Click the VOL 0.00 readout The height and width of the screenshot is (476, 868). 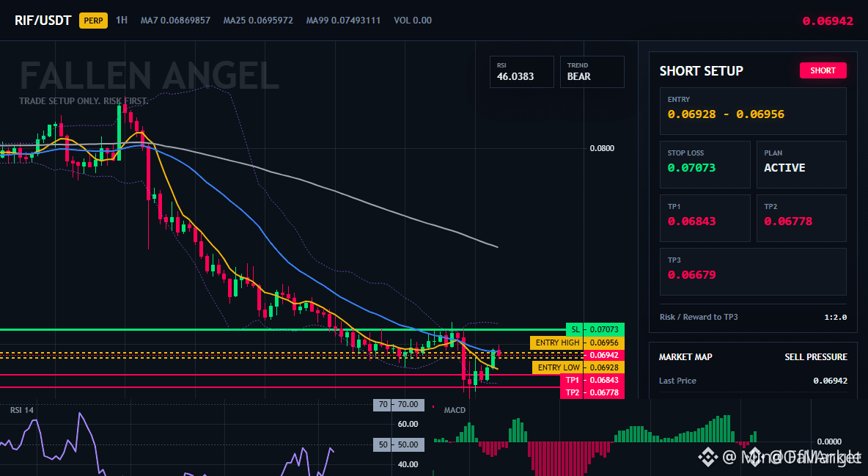pyautogui.click(x=413, y=21)
